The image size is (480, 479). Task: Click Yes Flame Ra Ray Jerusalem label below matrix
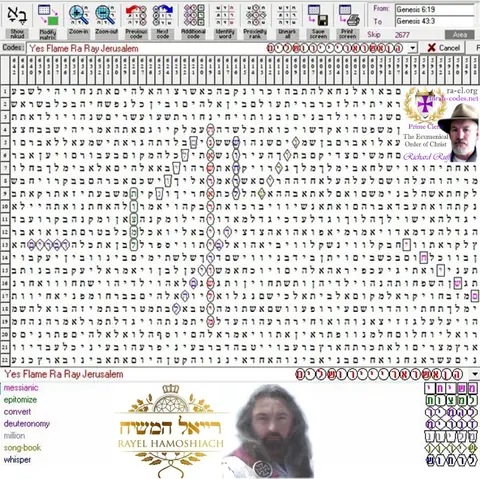[x=64, y=374]
